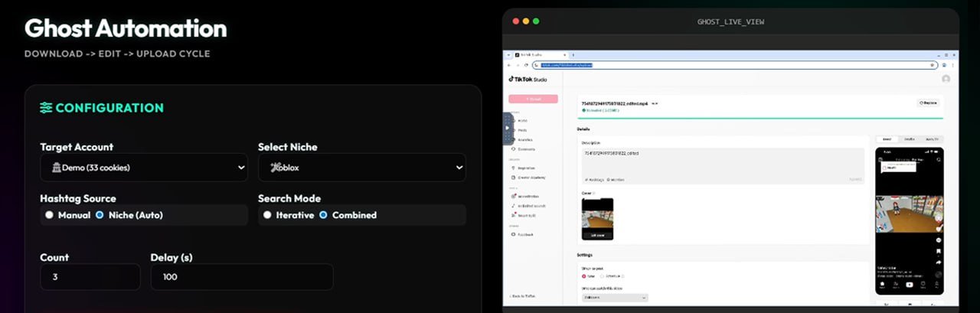Image resolution: width=980 pixels, height=313 pixels.
Task: Click the TikTok Studio logo
Action: (x=528, y=79)
